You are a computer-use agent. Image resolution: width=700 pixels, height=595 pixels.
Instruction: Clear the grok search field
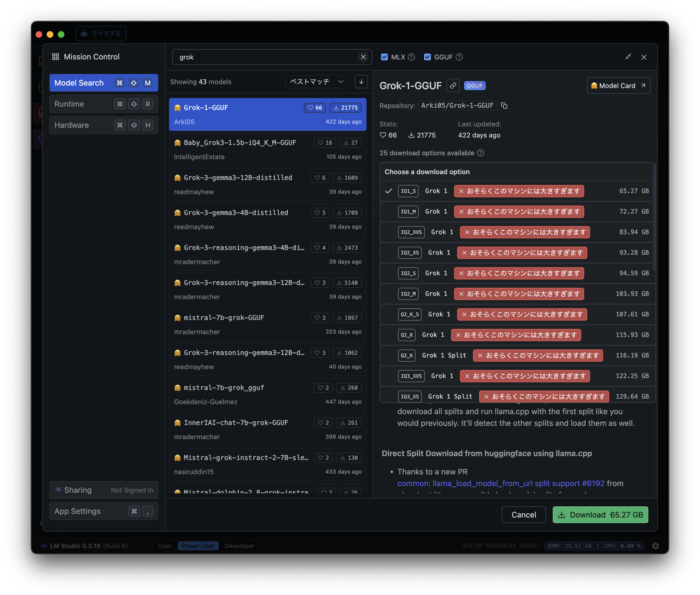[x=363, y=57]
